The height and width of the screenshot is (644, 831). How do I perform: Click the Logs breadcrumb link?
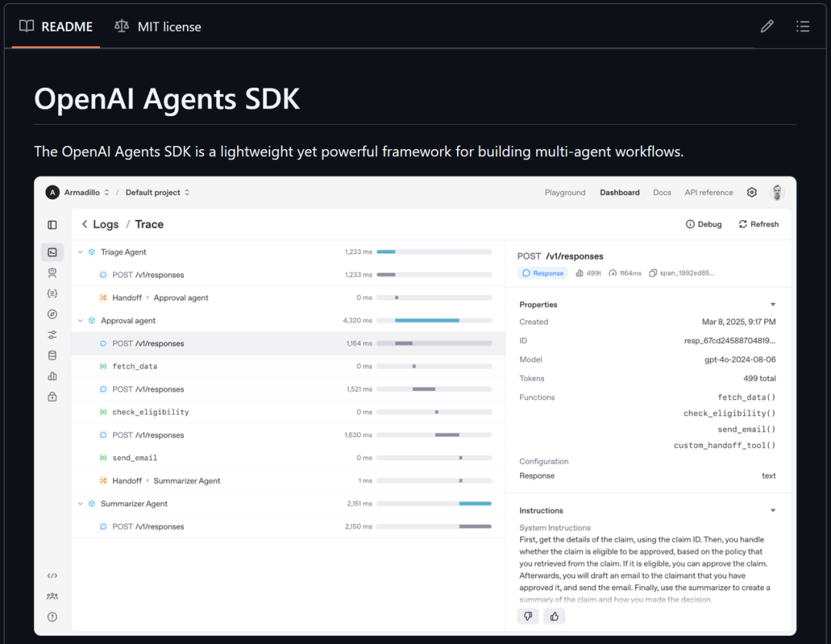pyautogui.click(x=106, y=224)
